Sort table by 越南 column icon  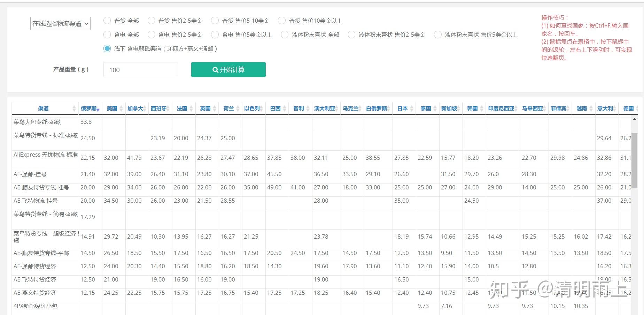(x=591, y=108)
